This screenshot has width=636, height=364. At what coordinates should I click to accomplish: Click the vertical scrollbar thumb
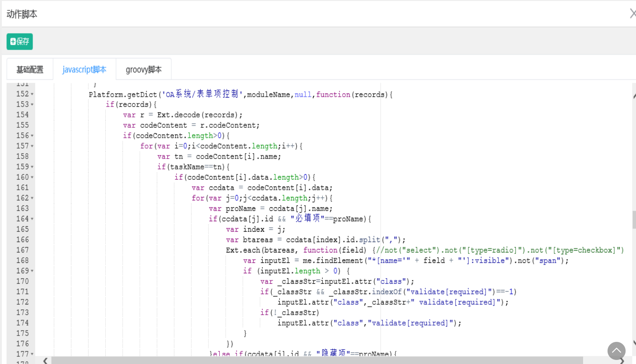point(634,220)
